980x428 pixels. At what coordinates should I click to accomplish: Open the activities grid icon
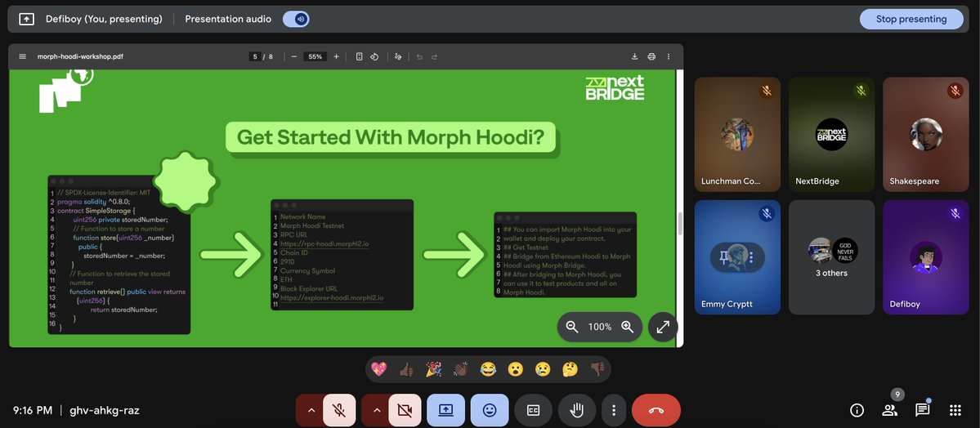[955, 411]
